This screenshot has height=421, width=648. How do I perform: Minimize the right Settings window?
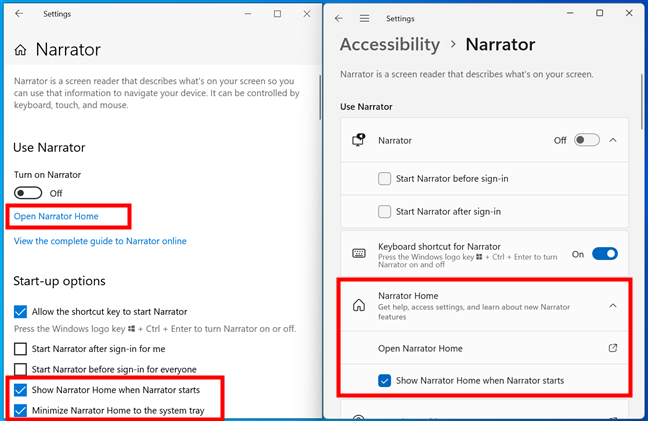570,13
